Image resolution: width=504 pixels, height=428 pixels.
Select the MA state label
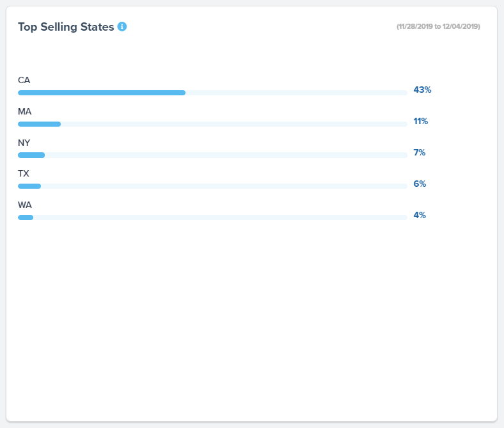tap(25, 111)
